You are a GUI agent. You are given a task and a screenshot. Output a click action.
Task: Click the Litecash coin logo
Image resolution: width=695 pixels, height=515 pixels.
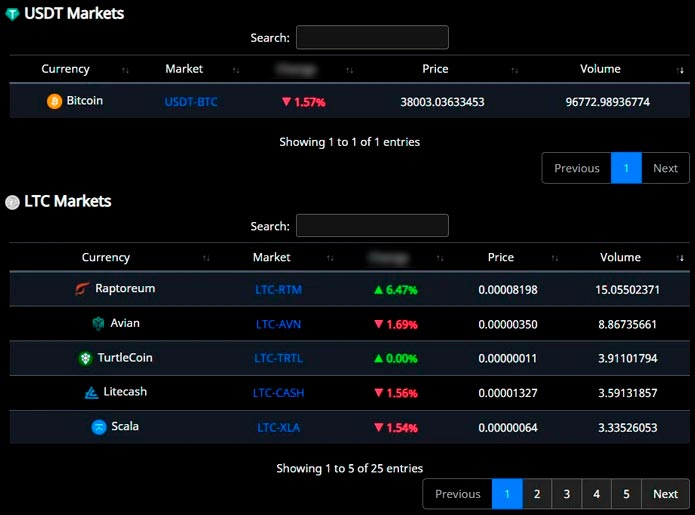[x=91, y=392]
